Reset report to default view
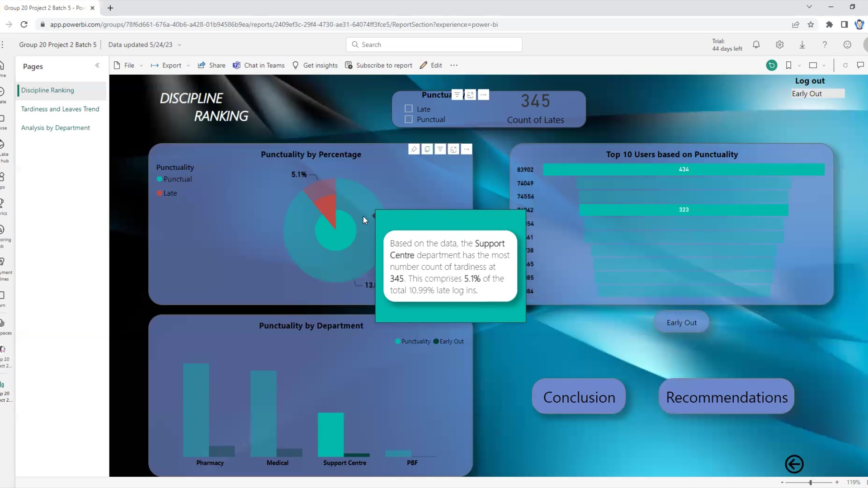 pyautogui.click(x=772, y=66)
